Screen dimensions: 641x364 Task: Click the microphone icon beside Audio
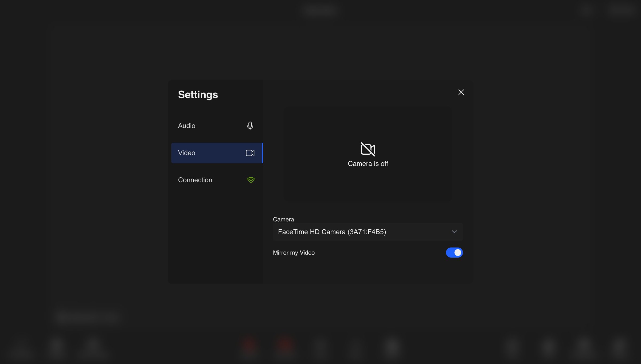point(250,126)
